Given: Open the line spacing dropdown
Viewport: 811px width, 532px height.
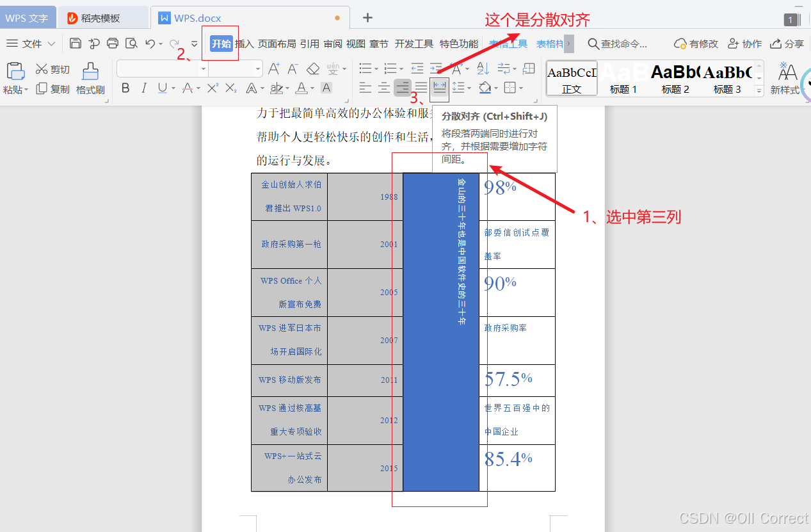Looking at the screenshot, I should pyautogui.click(x=469, y=88).
